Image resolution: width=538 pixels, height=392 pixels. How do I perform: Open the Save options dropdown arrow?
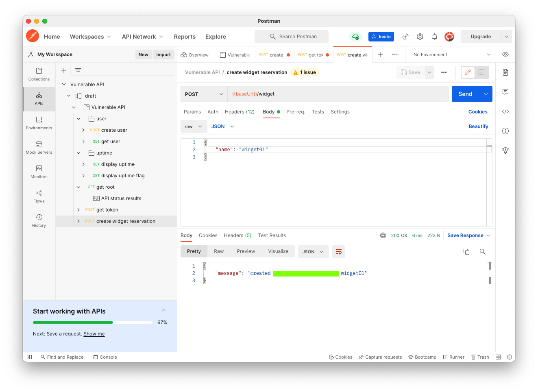pyautogui.click(x=429, y=72)
